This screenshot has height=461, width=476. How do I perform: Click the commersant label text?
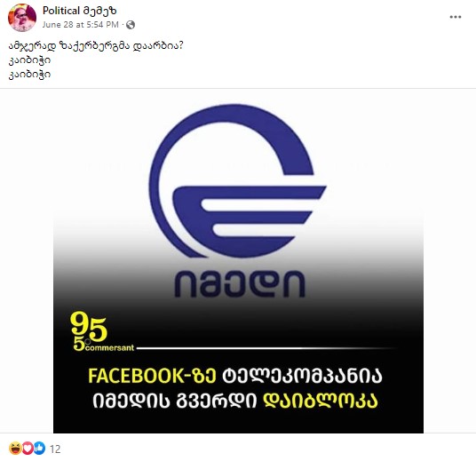click(109, 347)
